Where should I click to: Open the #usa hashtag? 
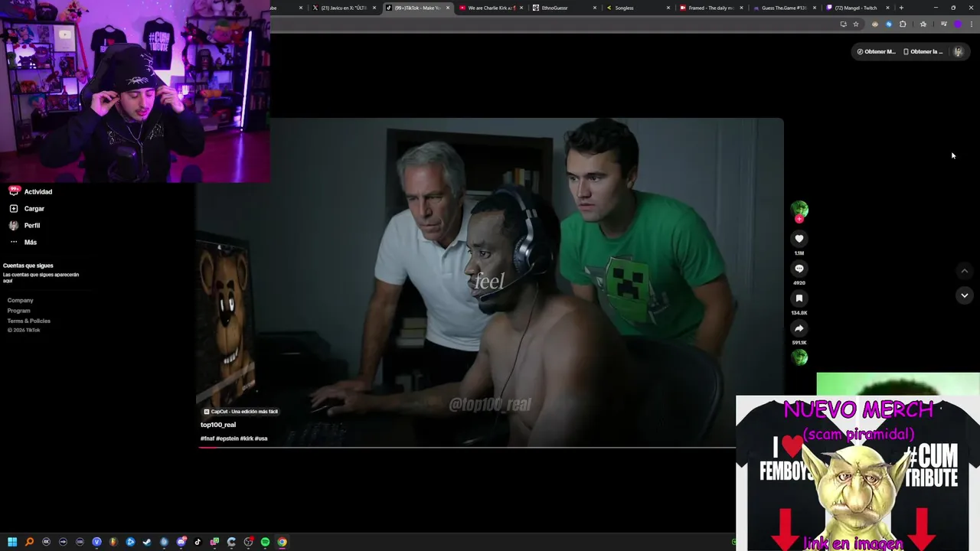click(x=261, y=439)
